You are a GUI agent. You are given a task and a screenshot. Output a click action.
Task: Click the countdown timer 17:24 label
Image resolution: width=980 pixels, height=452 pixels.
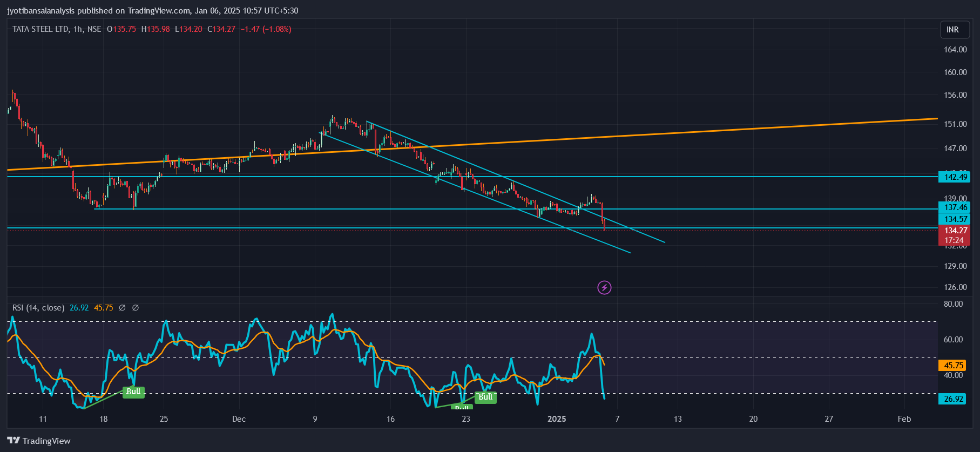click(954, 240)
